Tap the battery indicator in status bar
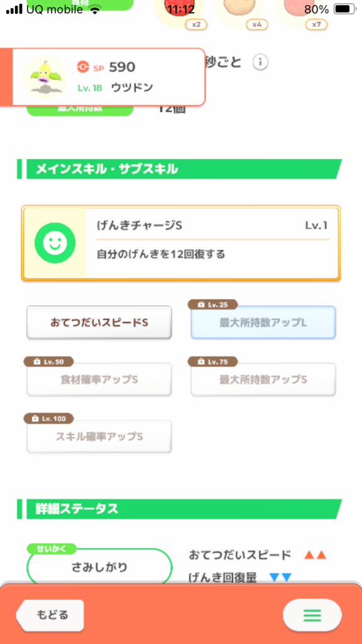This screenshot has height=644, width=362. (x=345, y=9)
